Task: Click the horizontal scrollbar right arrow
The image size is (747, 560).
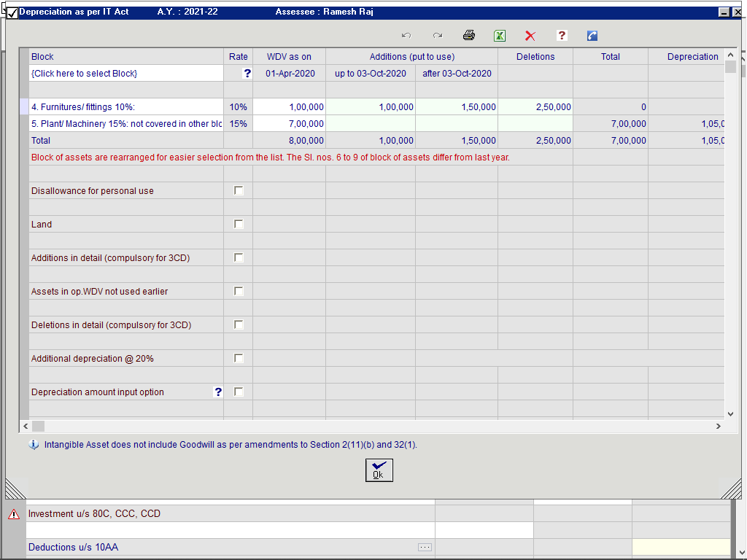Action: (718, 426)
